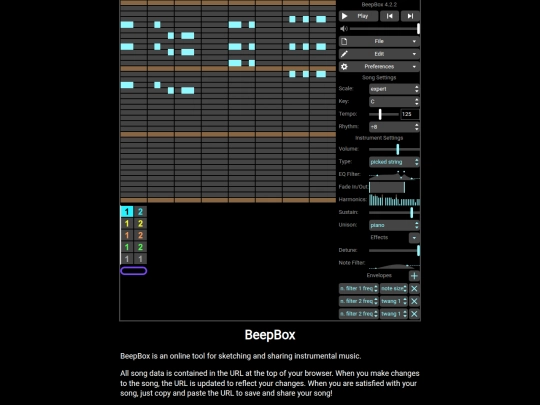Click the tempo value field showing 125
This screenshot has width=540, height=405.
pyautogui.click(x=410, y=114)
